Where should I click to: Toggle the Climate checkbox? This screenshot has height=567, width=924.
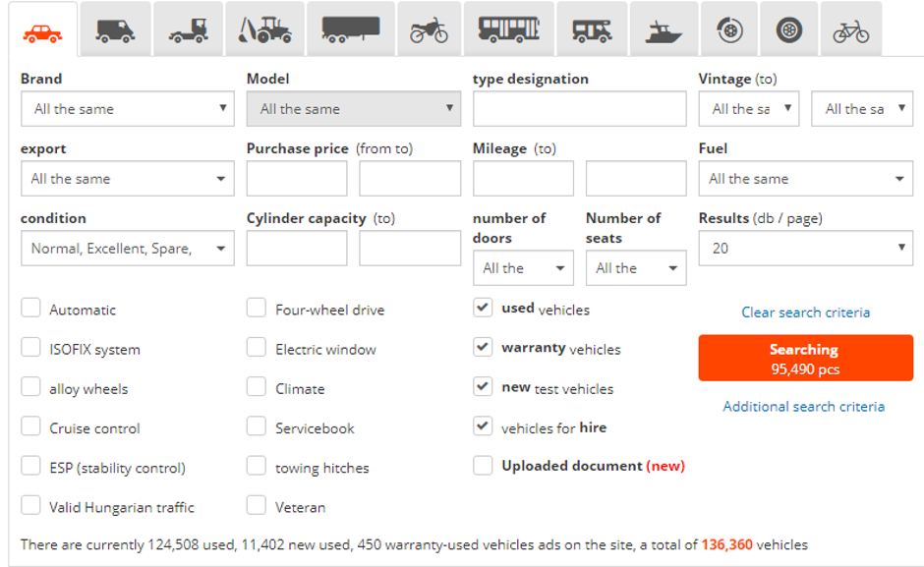point(258,388)
